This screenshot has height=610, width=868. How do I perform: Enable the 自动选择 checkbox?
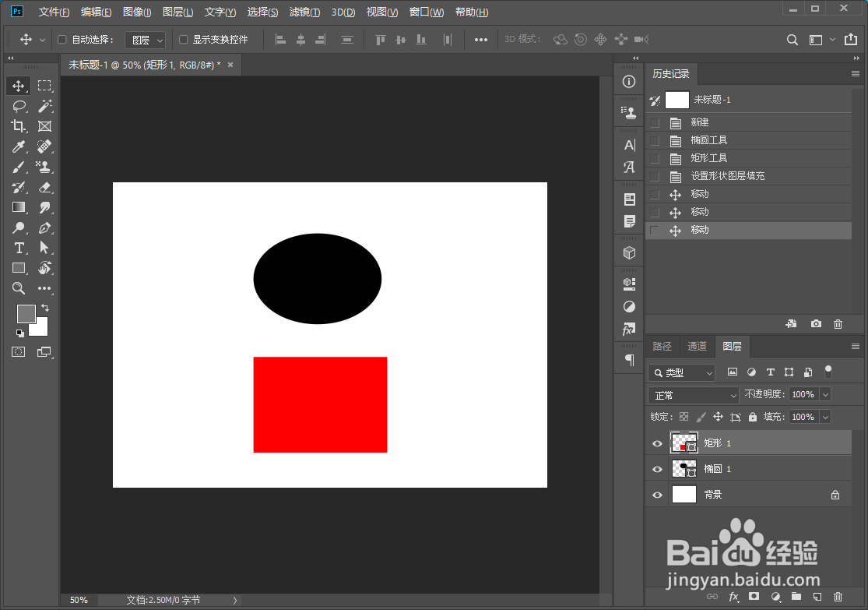click(62, 39)
